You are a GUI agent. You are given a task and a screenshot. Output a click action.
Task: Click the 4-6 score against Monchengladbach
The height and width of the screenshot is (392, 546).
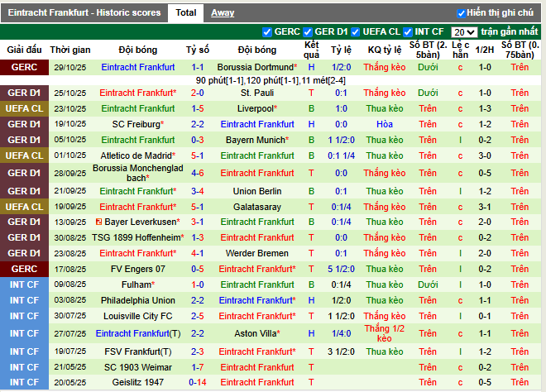(x=198, y=173)
